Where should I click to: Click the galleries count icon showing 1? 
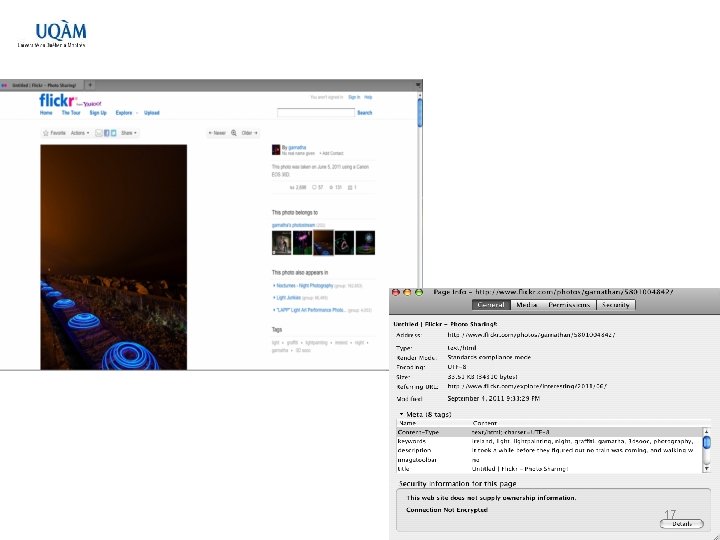(350, 187)
